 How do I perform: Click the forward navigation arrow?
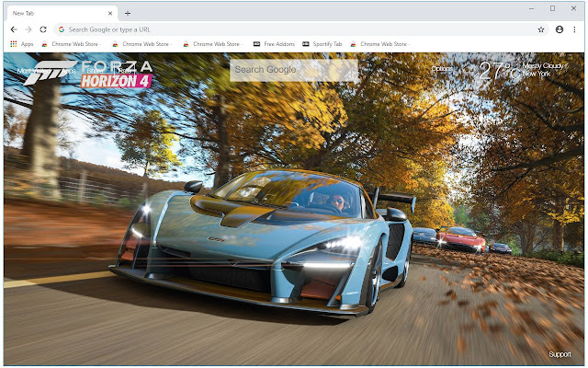point(28,29)
